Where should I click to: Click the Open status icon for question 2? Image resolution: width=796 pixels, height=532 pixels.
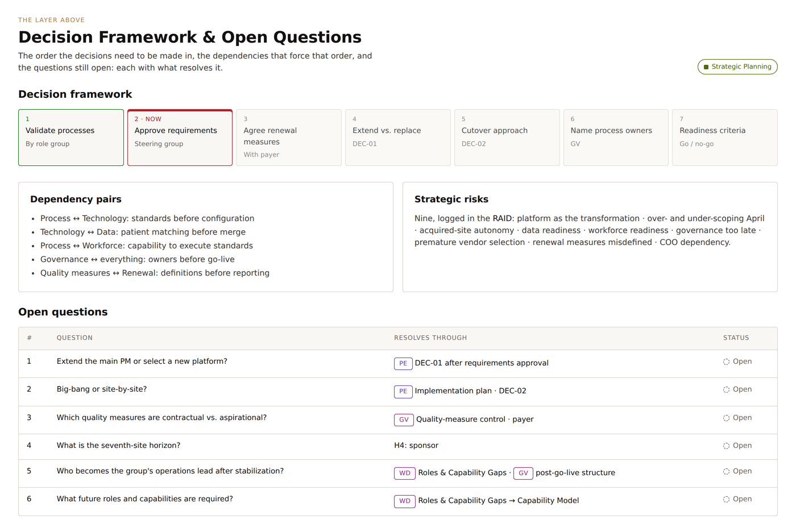point(726,389)
